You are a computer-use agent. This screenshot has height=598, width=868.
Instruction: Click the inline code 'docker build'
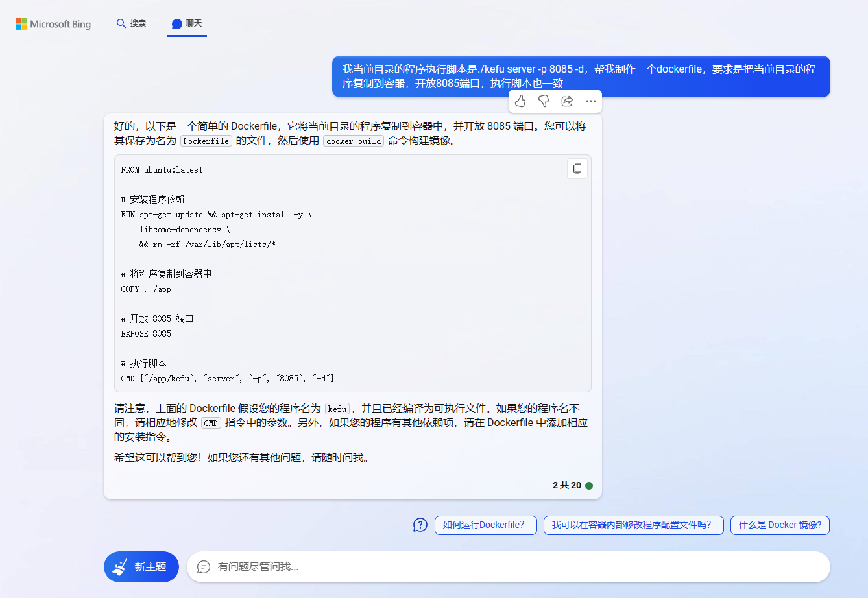354,141
